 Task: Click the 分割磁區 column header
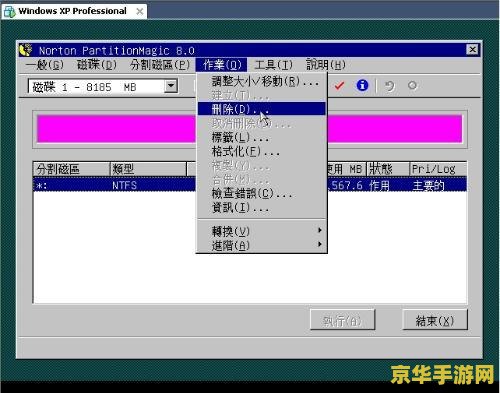tap(71, 169)
